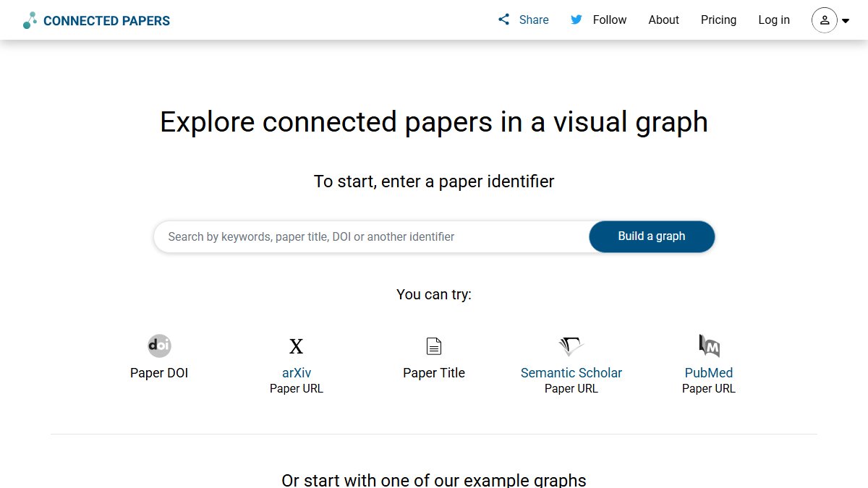Click the Log in link
Screen dimensions: 868x488
click(774, 20)
